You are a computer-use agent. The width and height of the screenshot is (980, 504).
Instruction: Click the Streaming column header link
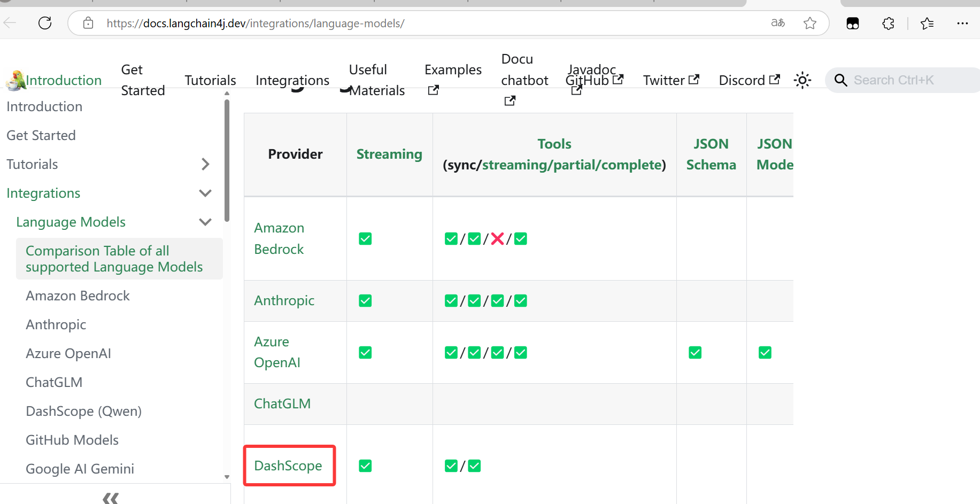389,154
